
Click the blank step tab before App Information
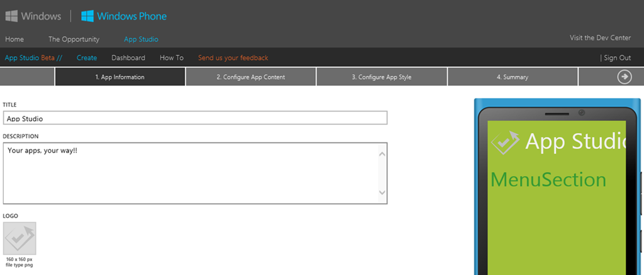pyautogui.click(x=27, y=77)
